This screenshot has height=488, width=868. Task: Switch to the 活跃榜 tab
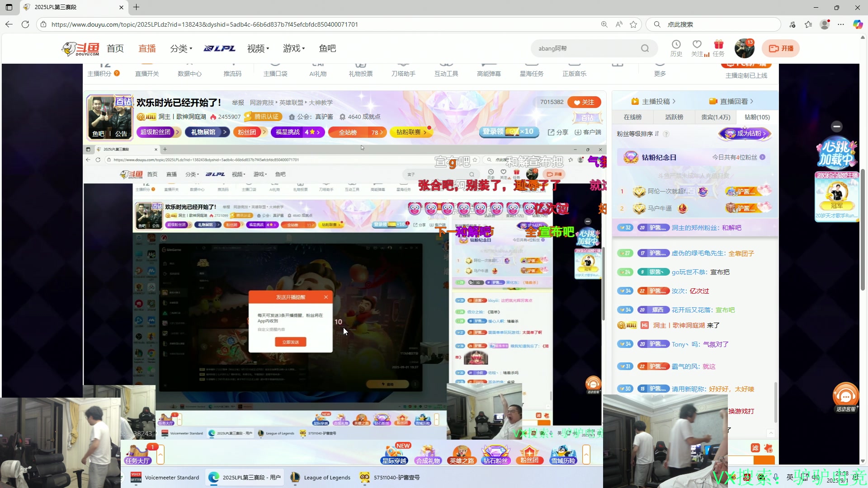pyautogui.click(x=674, y=117)
